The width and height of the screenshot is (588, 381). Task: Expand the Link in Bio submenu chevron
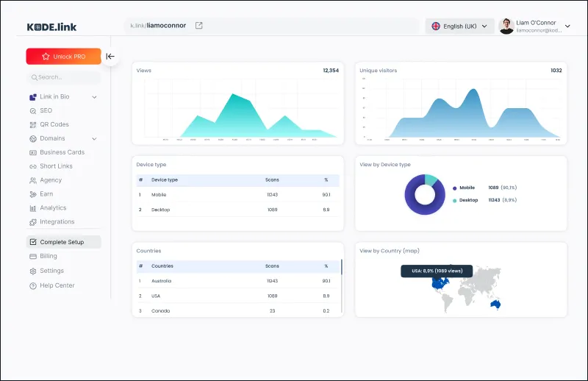(94, 97)
